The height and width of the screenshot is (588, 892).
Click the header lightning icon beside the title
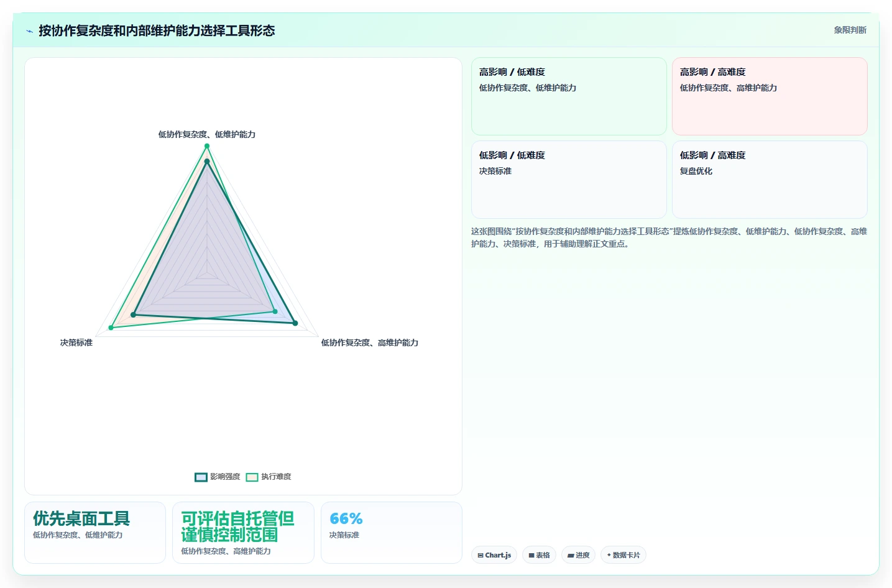(x=29, y=31)
